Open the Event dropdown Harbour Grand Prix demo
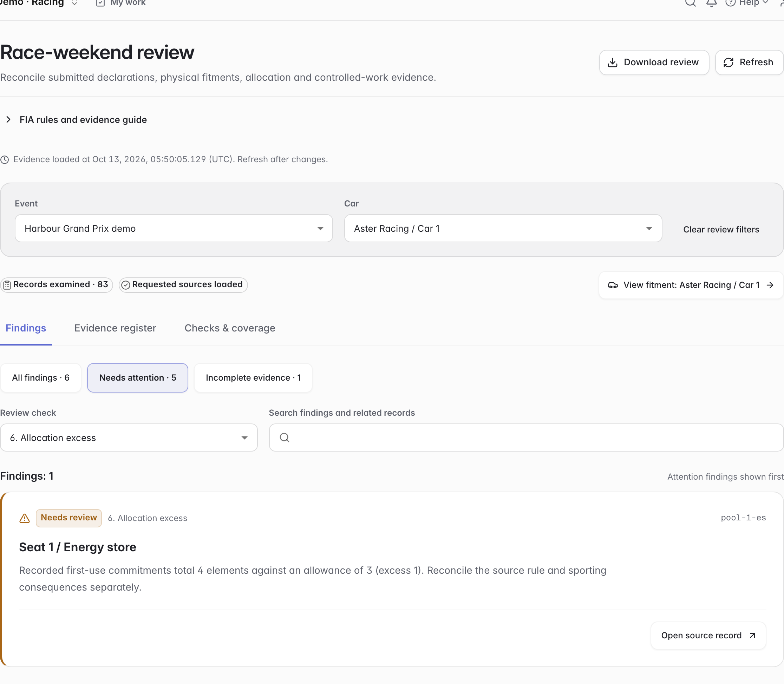Screen dimensions: 784x684 (x=174, y=228)
